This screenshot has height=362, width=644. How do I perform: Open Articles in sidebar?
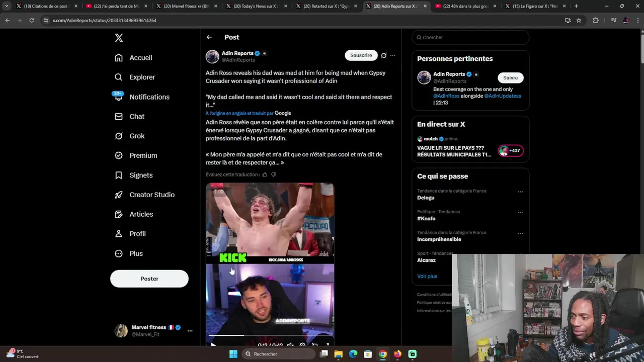coord(134,215)
